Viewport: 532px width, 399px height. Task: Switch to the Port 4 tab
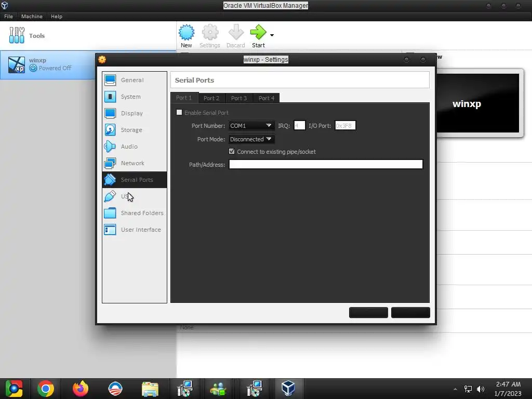tap(267, 98)
